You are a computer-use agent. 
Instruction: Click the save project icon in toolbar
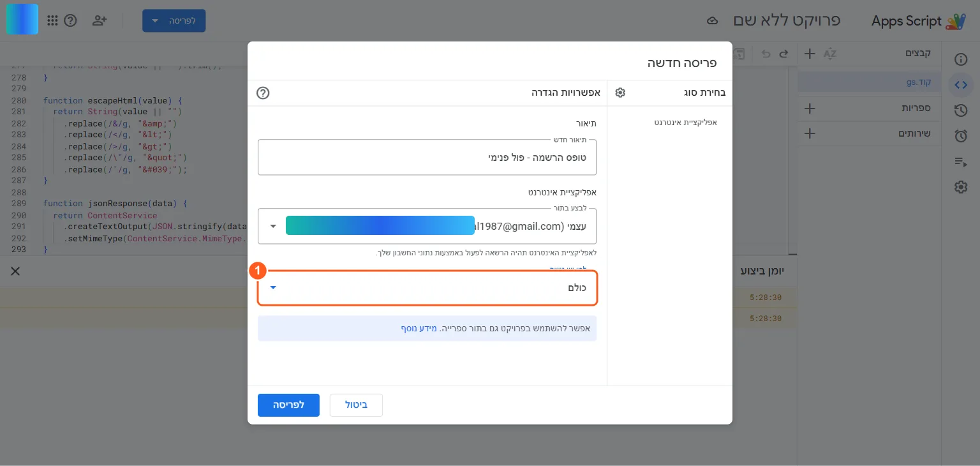[739, 54]
